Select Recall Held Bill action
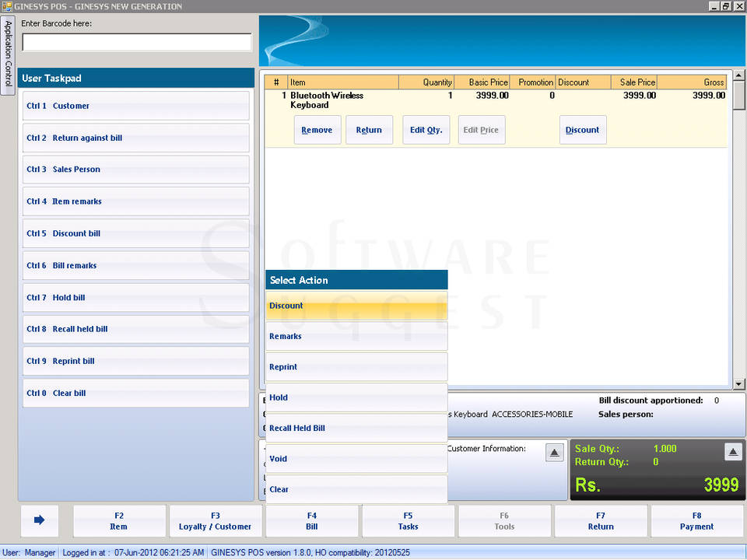747x560 pixels. pos(356,428)
